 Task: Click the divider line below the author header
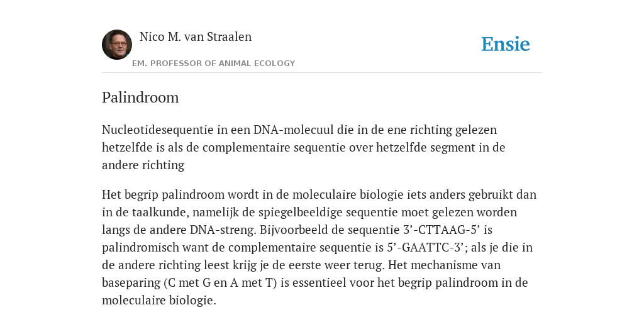coord(322,73)
